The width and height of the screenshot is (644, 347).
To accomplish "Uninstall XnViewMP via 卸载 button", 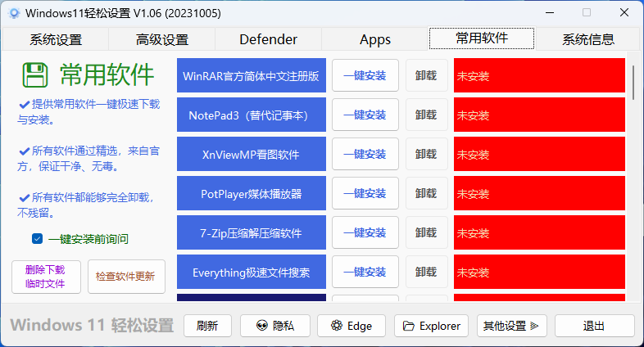I will pos(426,154).
